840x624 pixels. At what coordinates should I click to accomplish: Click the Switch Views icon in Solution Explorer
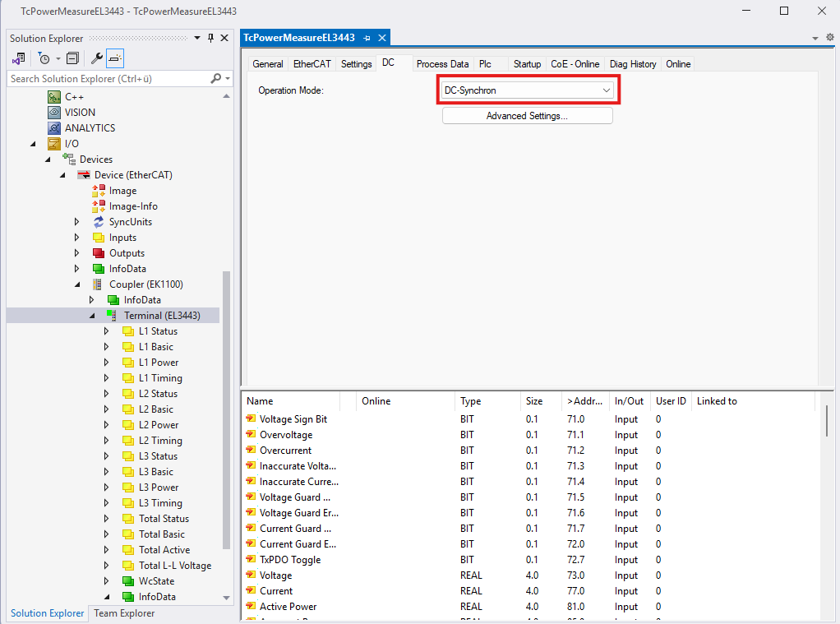point(18,58)
